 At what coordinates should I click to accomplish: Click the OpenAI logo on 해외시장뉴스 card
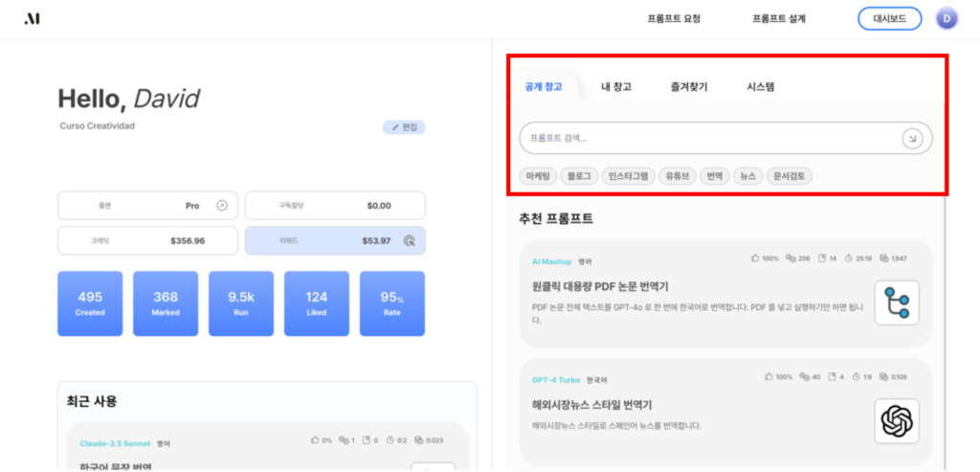click(x=897, y=420)
